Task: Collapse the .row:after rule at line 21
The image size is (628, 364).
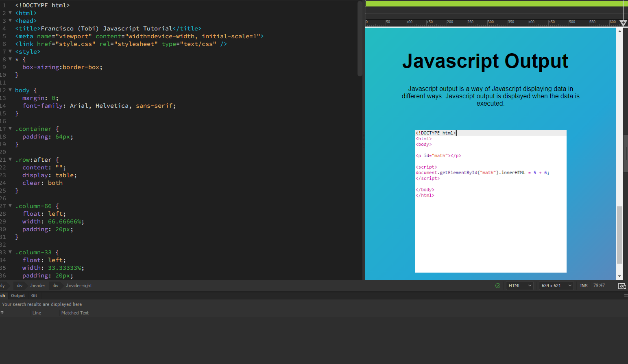Action: coord(10,159)
